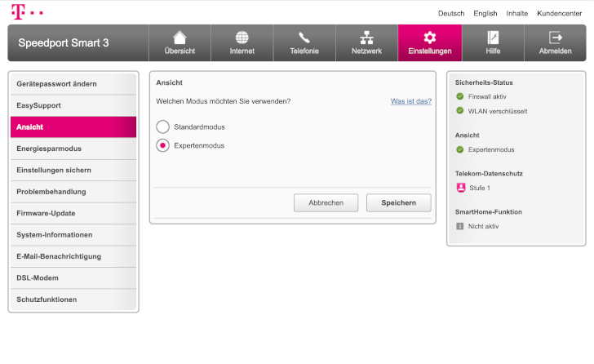Select the Standardmodus radio button
Viewport: 594px width, 364px height.
click(162, 127)
